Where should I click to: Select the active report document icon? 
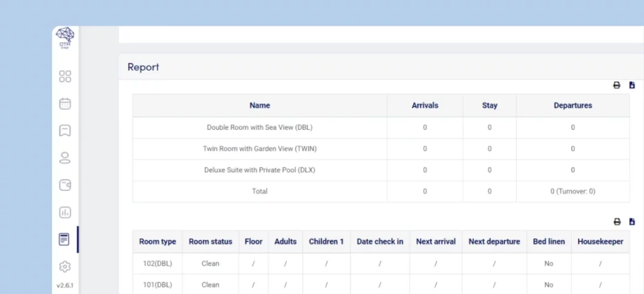click(x=64, y=239)
